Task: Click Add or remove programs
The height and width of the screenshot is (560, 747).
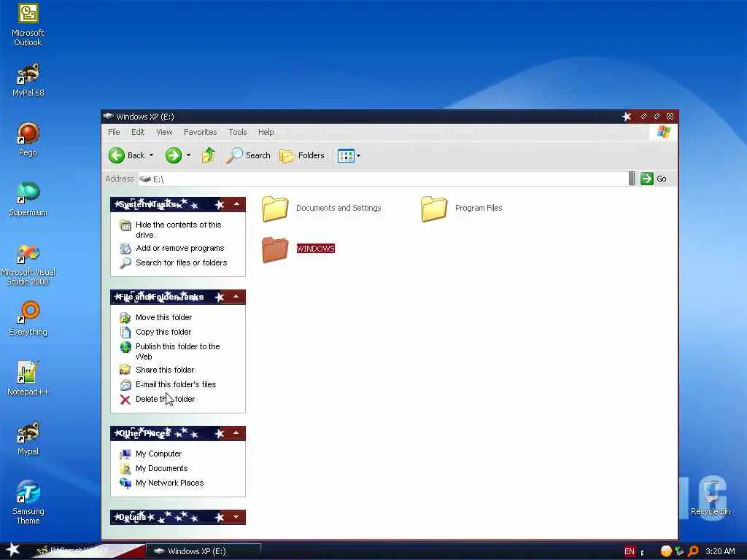Action: (x=179, y=248)
